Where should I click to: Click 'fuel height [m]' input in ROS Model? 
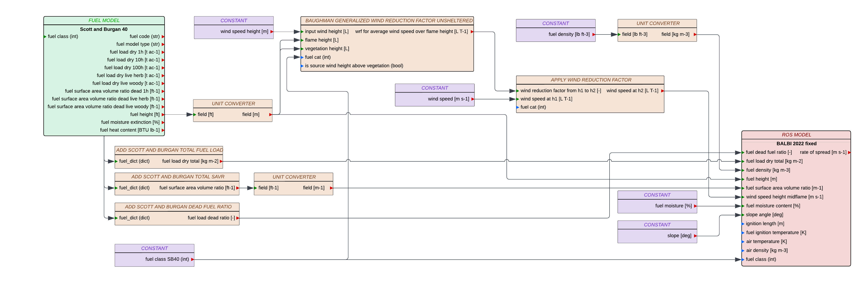(x=762, y=179)
